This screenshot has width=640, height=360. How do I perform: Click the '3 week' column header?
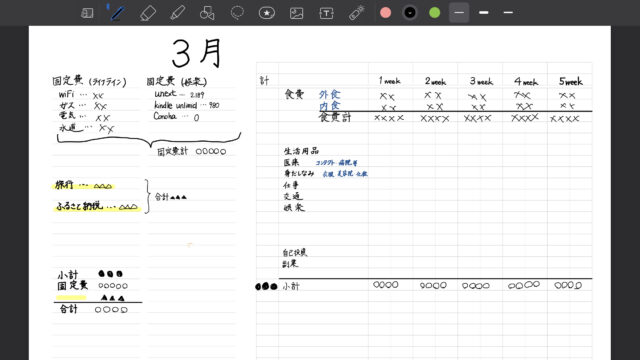click(x=481, y=81)
